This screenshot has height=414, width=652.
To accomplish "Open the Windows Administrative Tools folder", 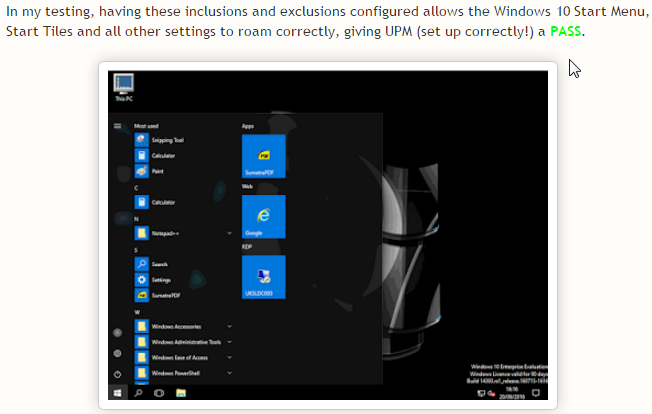I will pos(183,342).
